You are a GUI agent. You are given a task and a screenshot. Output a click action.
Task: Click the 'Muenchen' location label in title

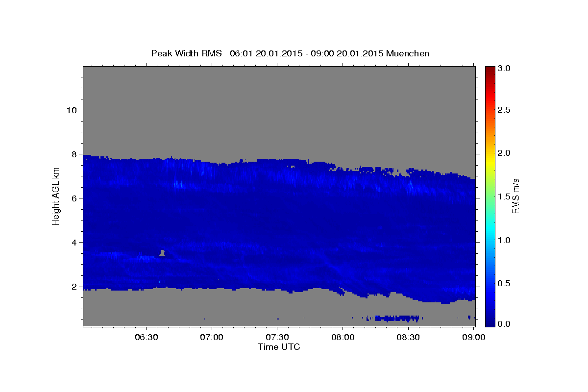[x=408, y=53]
